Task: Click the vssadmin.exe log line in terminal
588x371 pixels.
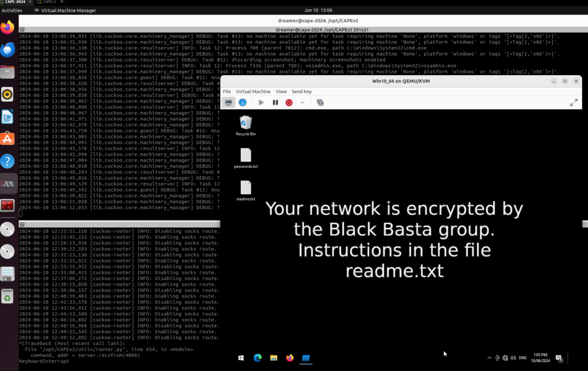Action: click(x=238, y=65)
